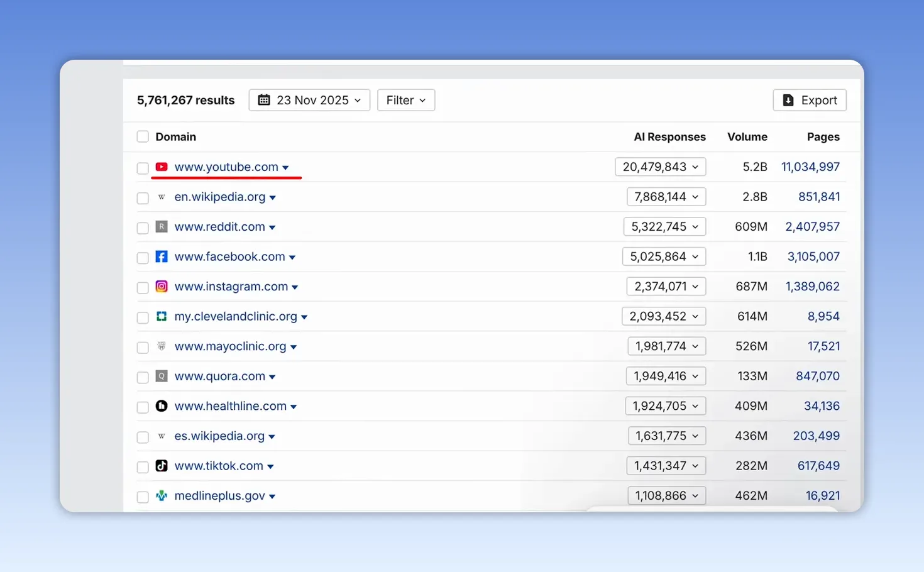This screenshot has height=572, width=924.
Task: Click the Quora favicon icon
Action: (x=162, y=377)
